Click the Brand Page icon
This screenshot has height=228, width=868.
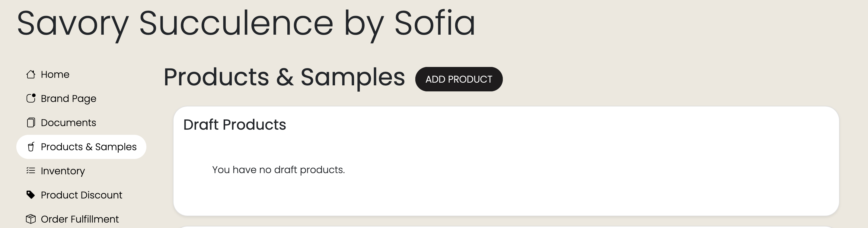coord(31,98)
